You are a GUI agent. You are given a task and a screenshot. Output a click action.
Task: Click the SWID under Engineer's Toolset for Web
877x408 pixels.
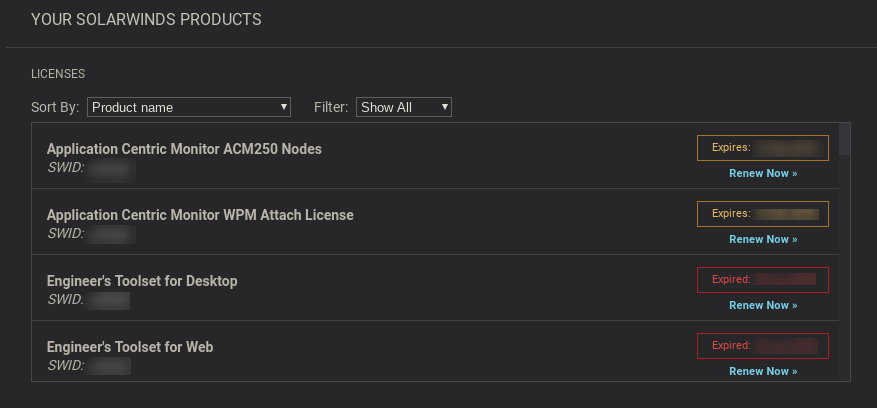click(x=90, y=366)
